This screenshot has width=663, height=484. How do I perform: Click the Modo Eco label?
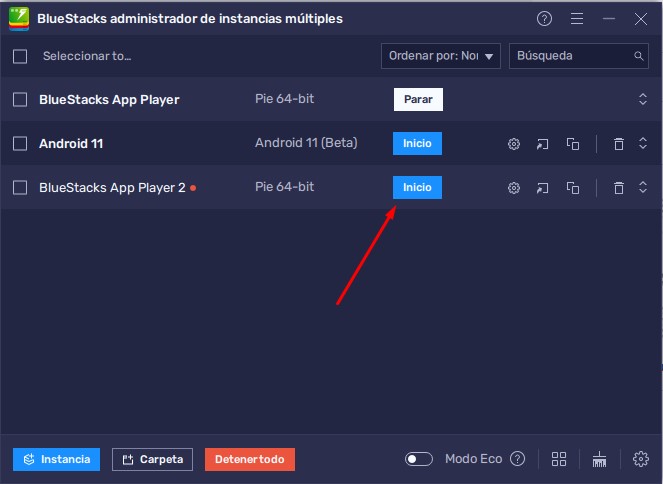[474, 459]
